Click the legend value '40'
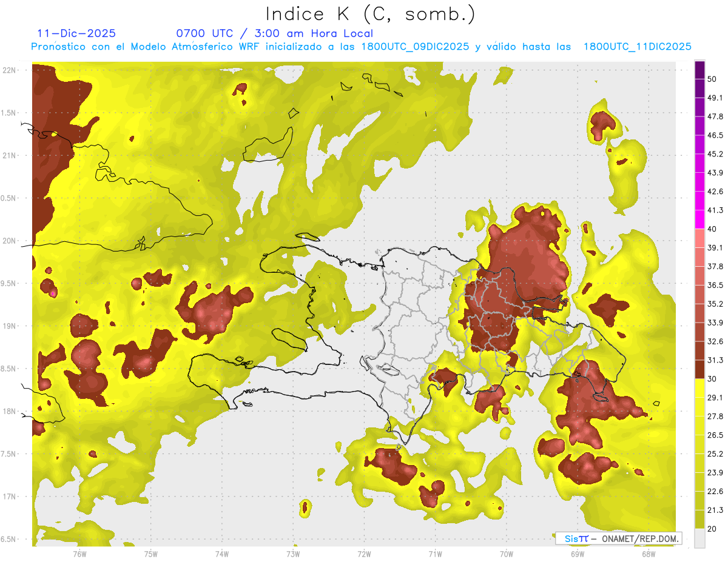This screenshot has height=562, width=728. (x=712, y=229)
